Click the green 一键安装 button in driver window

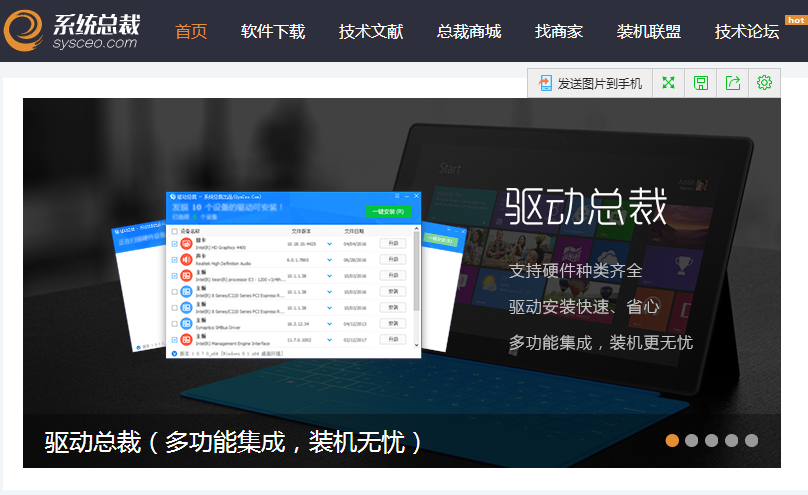(x=388, y=212)
